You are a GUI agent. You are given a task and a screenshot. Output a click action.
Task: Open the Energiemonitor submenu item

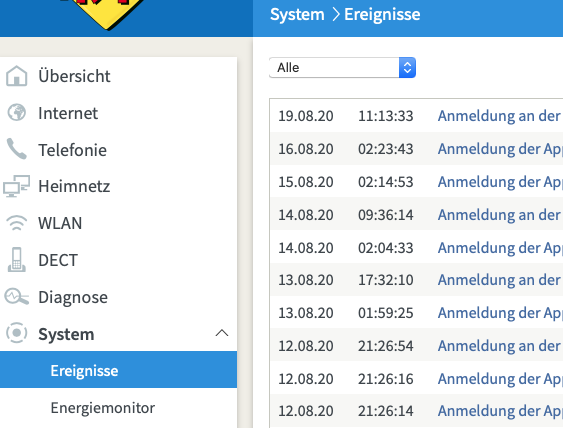pos(103,408)
